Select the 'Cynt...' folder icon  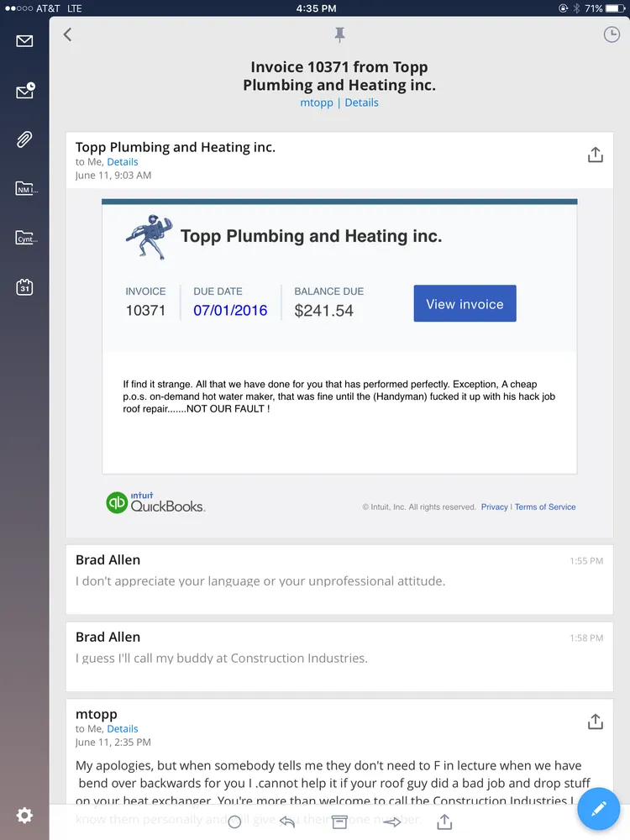click(x=24, y=239)
